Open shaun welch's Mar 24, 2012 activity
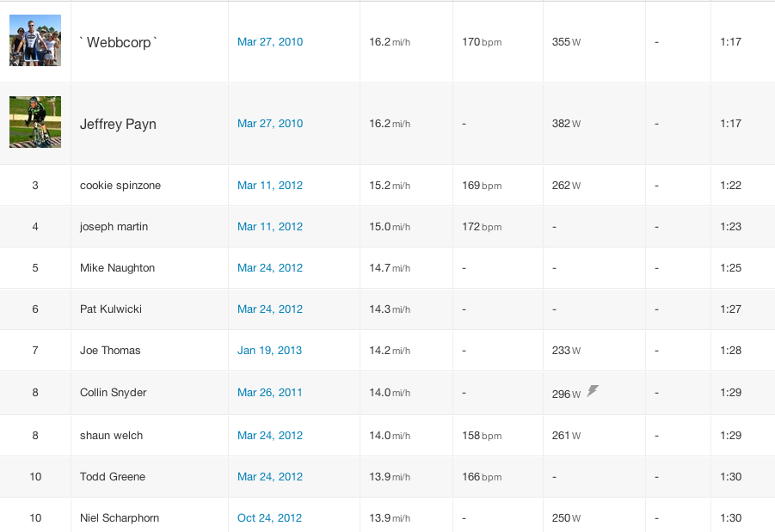 (x=270, y=436)
